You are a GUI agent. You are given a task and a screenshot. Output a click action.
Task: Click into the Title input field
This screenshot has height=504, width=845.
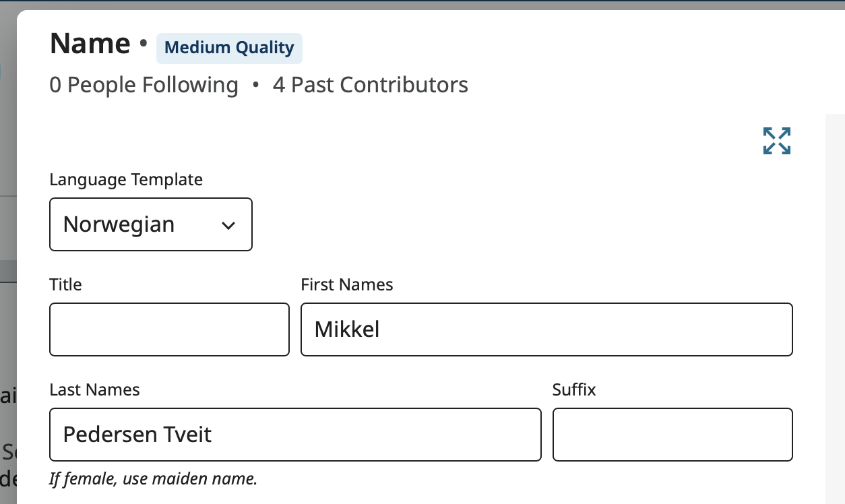[x=169, y=329]
